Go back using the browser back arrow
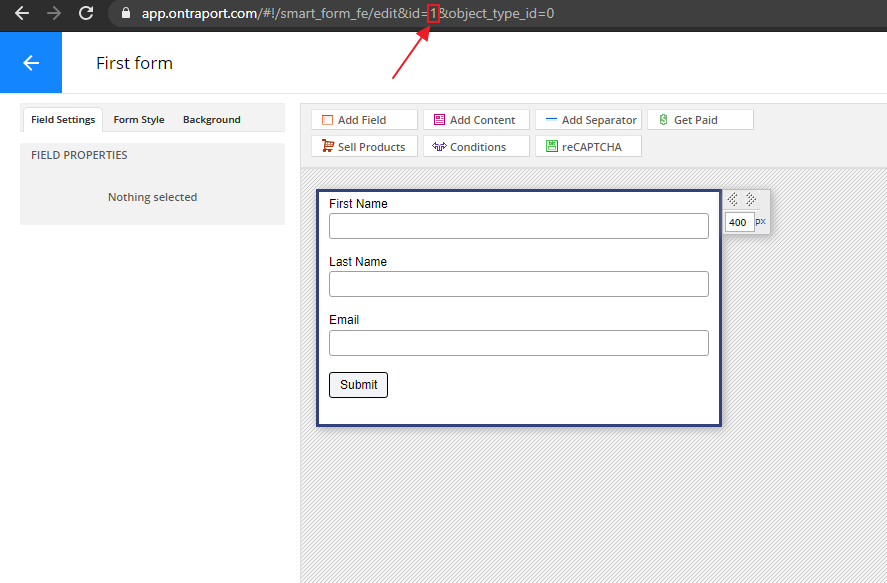887x583 pixels. pos(22,14)
